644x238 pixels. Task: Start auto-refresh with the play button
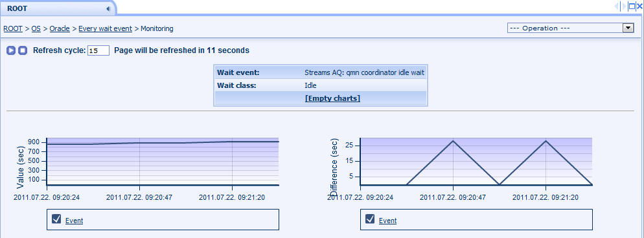(11, 50)
